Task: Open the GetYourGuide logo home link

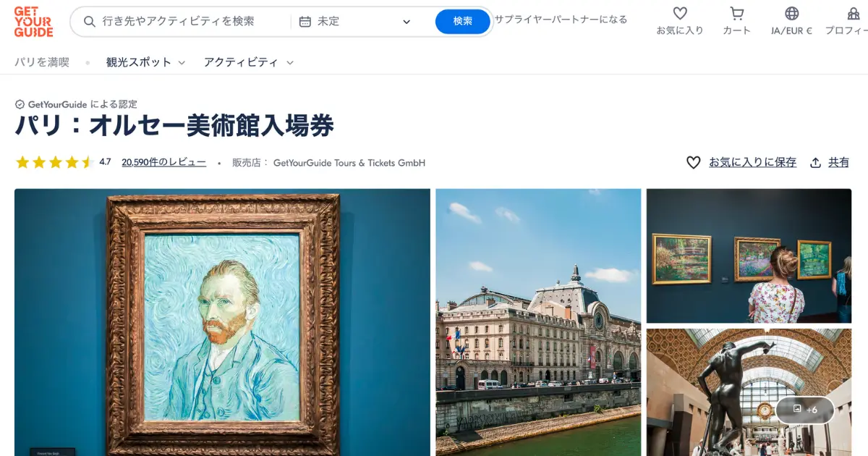Action: 34,22
